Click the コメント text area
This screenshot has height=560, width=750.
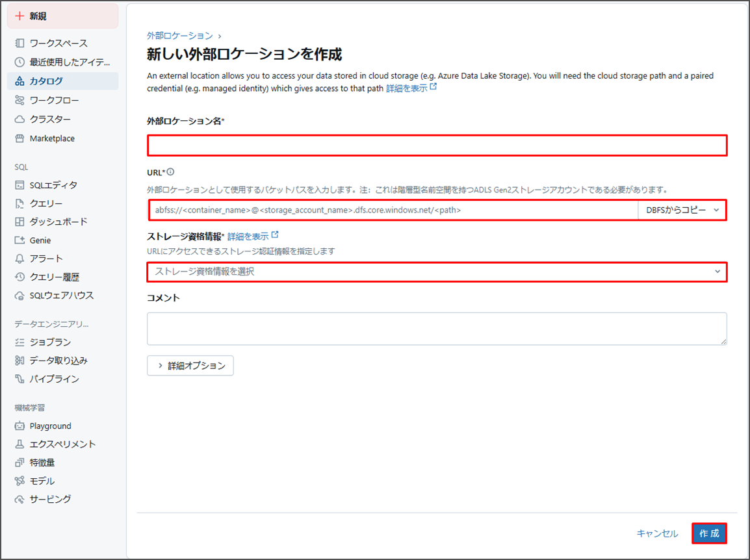[x=437, y=329]
